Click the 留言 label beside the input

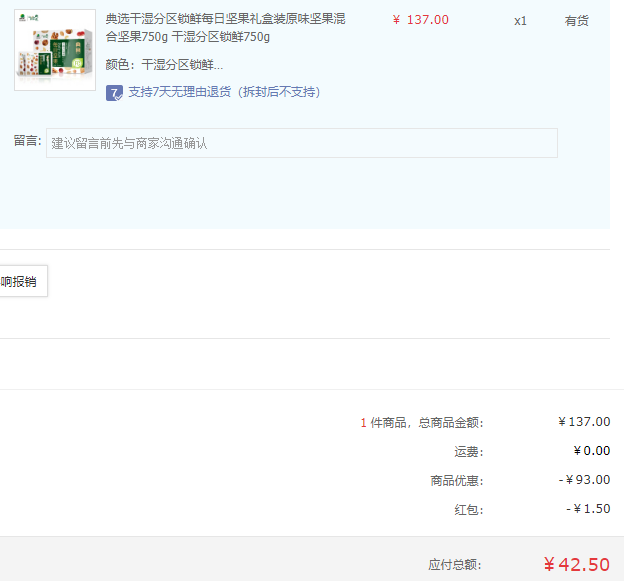(x=26, y=142)
